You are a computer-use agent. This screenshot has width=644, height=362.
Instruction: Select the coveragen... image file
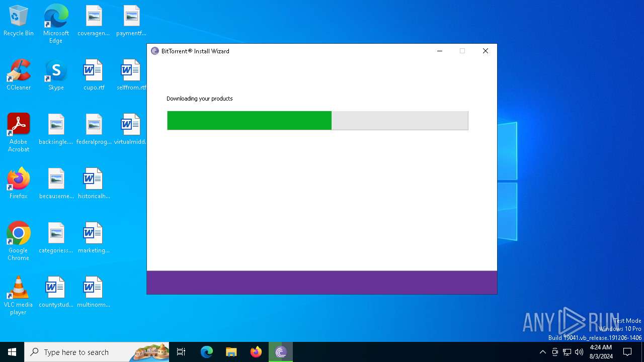[94, 21]
